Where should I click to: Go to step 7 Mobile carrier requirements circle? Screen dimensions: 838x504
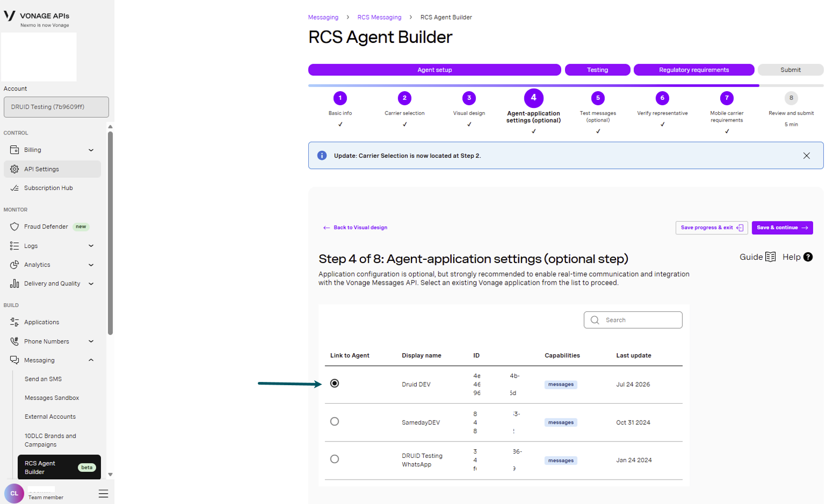point(727,98)
